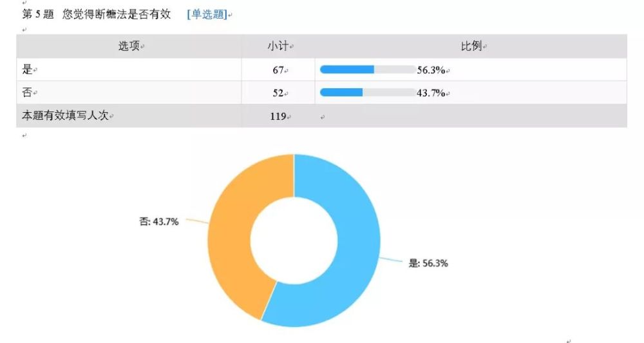Click the 否 option row label
The height and width of the screenshot is (343, 644).
coord(27,93)
